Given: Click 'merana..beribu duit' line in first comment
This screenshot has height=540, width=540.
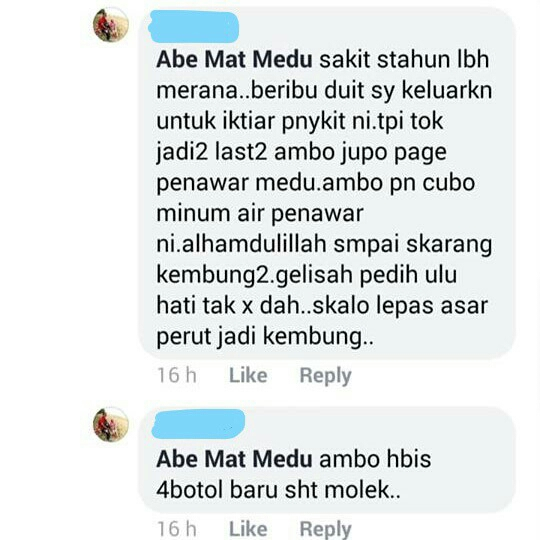Looking at the screenshot, I should pyautogui.click(x=260, y=91).
